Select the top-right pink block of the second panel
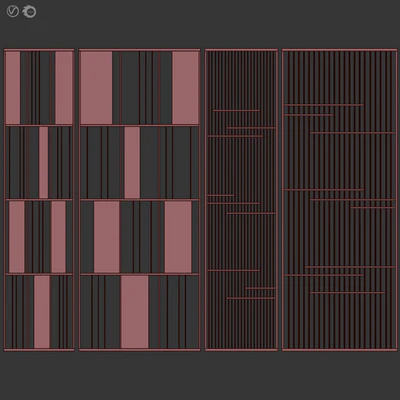Image resolution: width=400 pixels, height=400 pixels. coord(185,88)
